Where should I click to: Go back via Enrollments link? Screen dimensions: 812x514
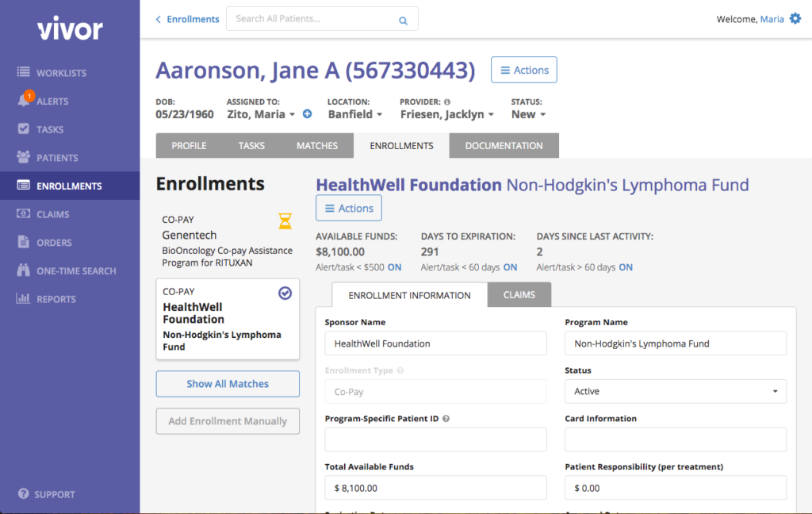(x=193, y=19)
